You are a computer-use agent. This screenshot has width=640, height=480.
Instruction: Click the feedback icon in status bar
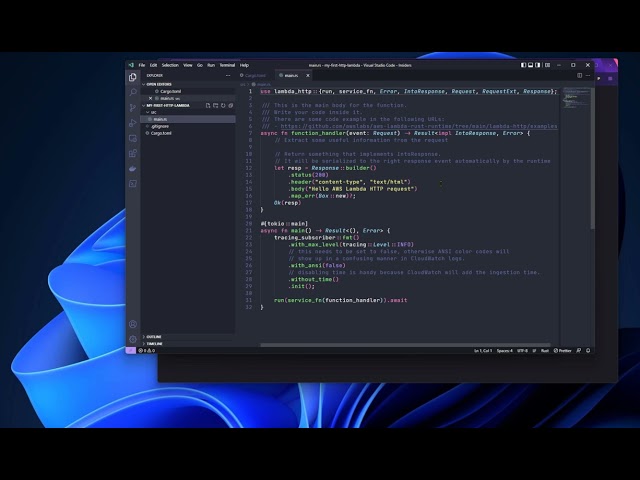[578, 351]
